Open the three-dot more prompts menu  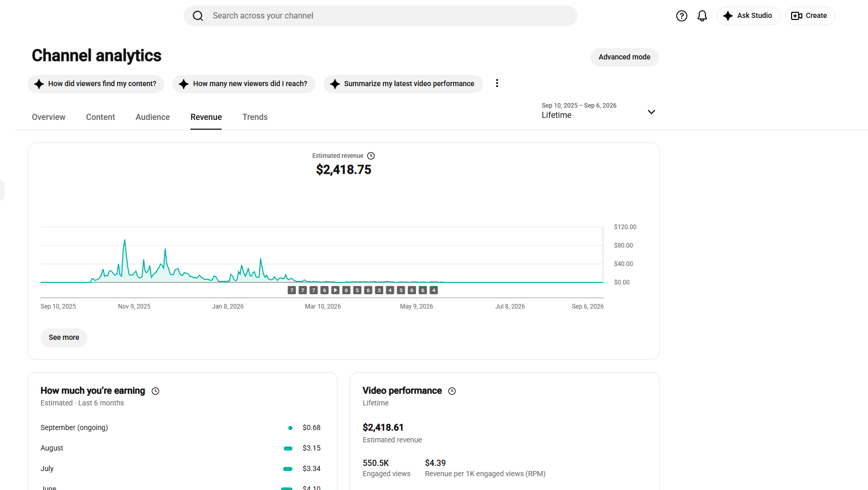tap(497, 83)
